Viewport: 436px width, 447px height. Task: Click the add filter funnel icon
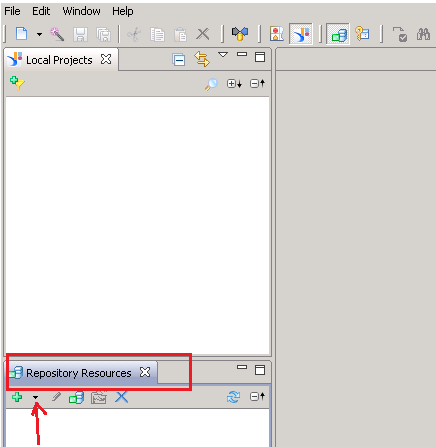point(17,83)
